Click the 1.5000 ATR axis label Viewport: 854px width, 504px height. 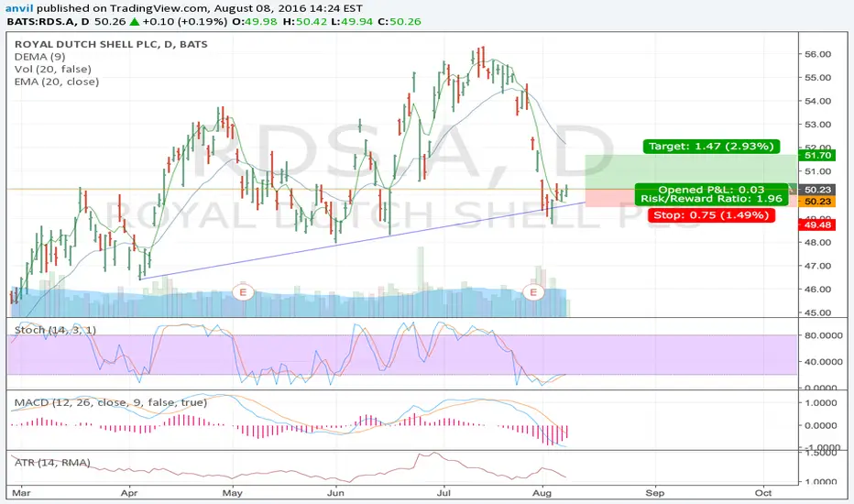821,454
